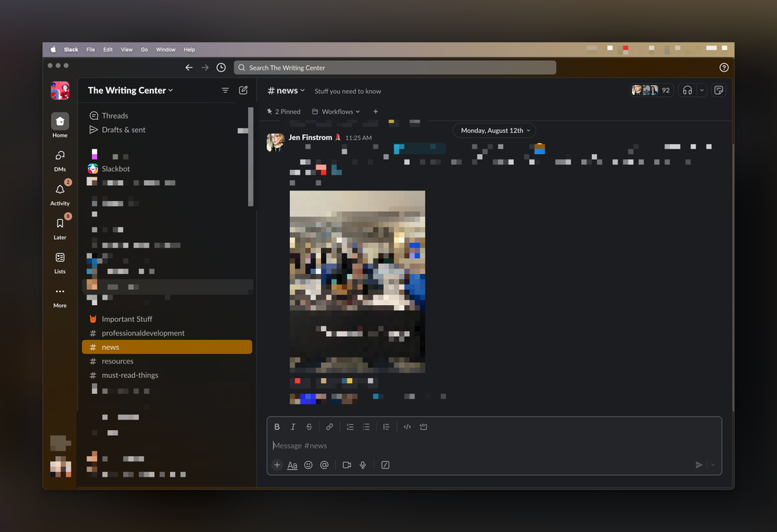
Task: Record a video clip from composer
Action: tap(347, 465)
